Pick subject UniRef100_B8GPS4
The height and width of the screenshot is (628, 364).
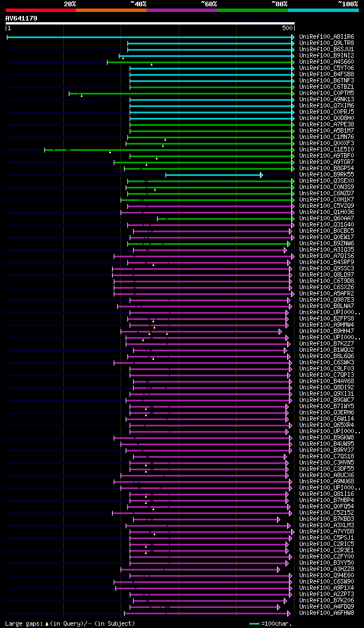point(326,168)
